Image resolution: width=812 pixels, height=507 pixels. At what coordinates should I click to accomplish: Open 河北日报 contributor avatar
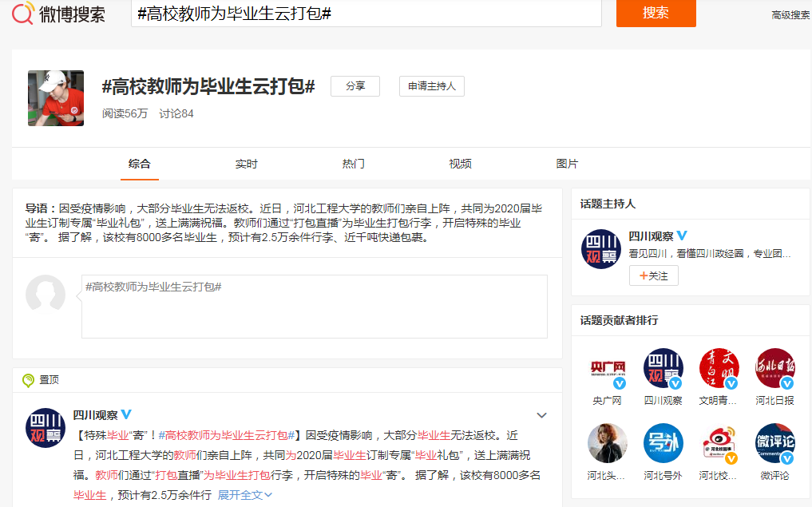coord(774,368)
